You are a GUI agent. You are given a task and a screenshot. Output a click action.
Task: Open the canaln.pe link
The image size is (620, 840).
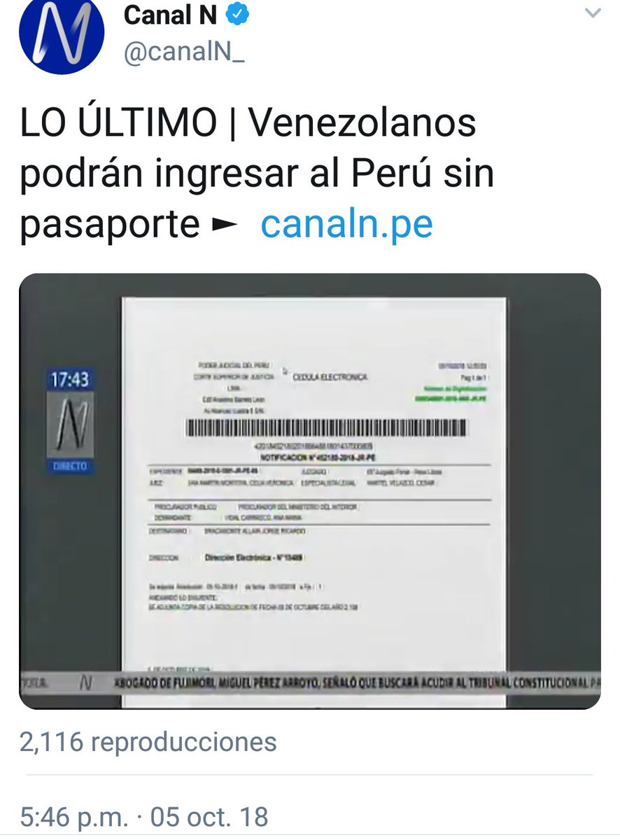point(346,225)
